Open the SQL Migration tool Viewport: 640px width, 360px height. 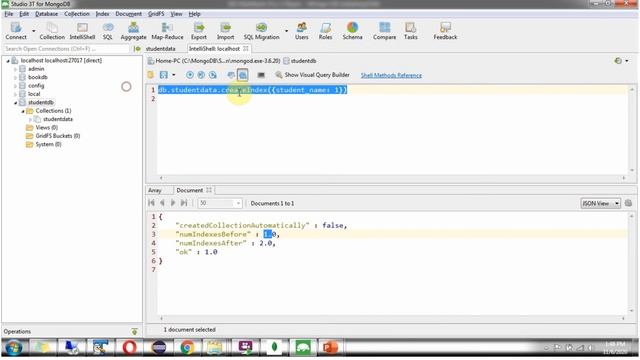click(261, 31)
